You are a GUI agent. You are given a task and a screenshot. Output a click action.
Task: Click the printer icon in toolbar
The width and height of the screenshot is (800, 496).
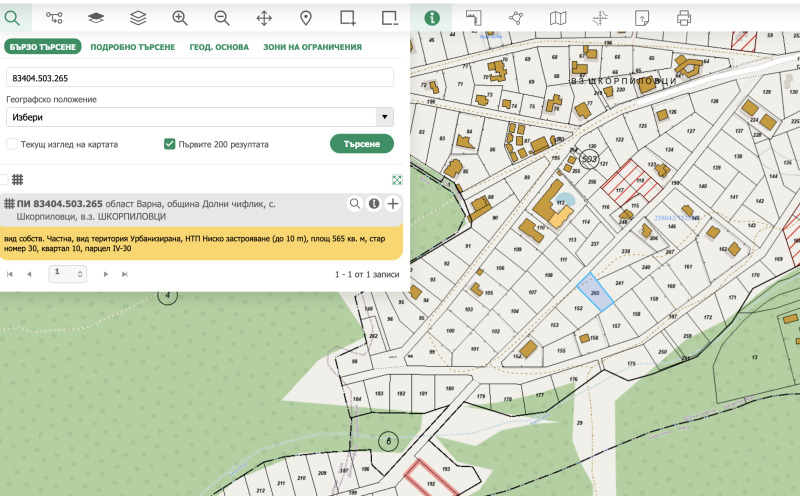tap(684, 17)
